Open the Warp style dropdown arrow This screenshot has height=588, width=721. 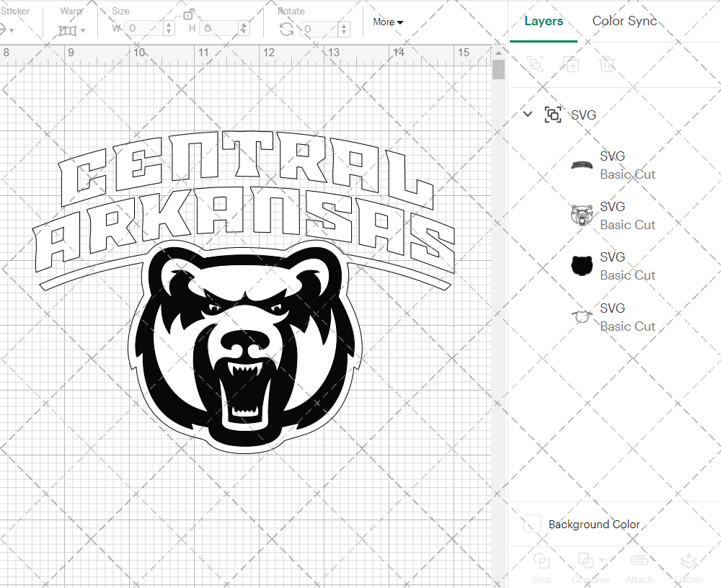coord(81,29)
